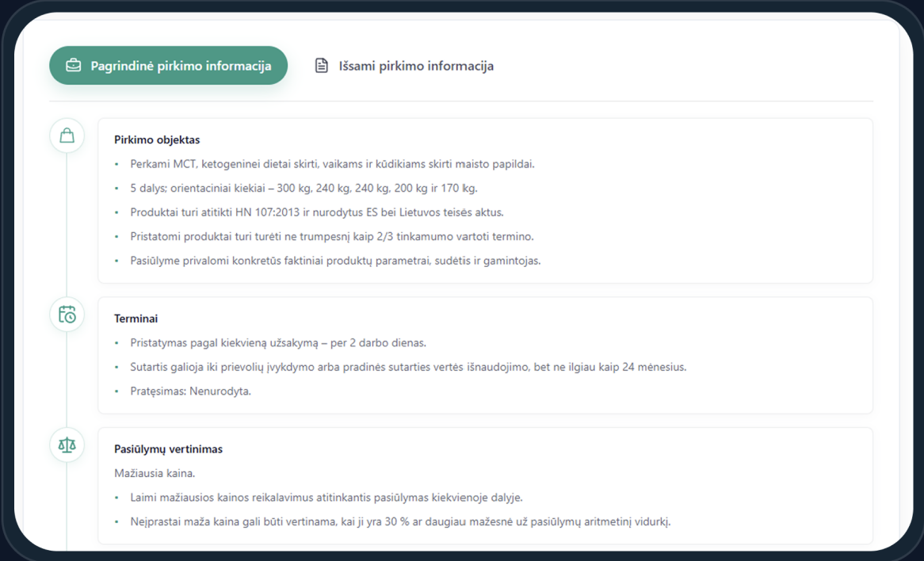Click the 30 % neįprastai maža kaina line
Image resolution: width=924 pixels, height=561 pixels.
(400, 521)
